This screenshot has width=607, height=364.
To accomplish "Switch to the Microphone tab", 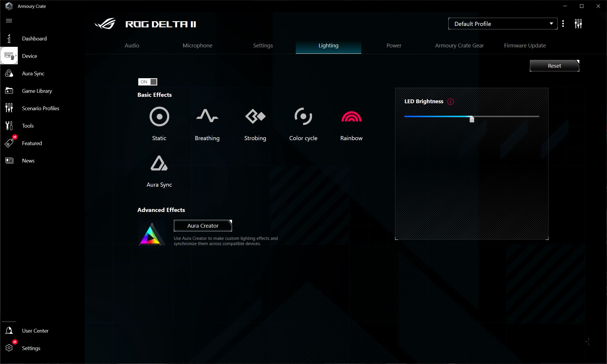I will tap(197, 46).
